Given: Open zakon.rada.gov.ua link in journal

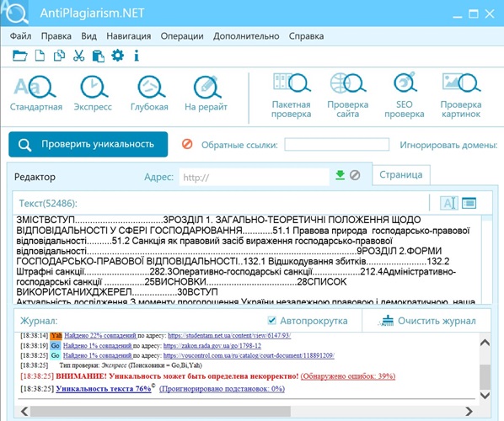Looking at the screenshot, I should point(212,346).
